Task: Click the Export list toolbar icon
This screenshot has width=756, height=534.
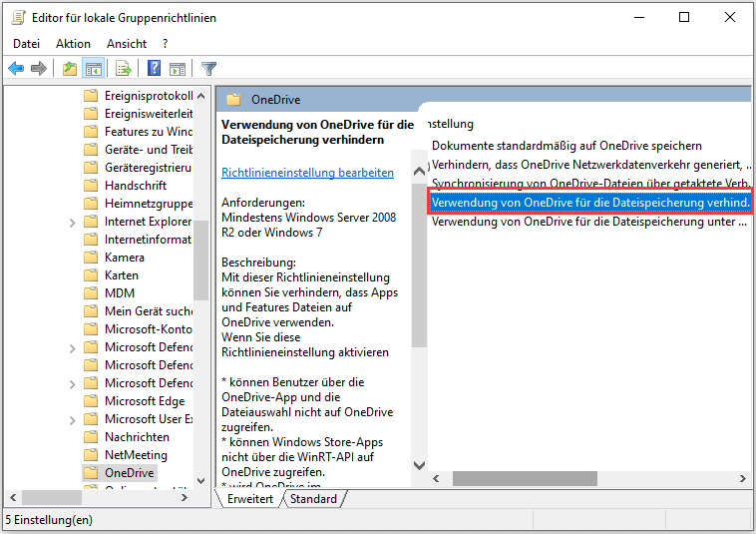Action: tap(124, 69)
